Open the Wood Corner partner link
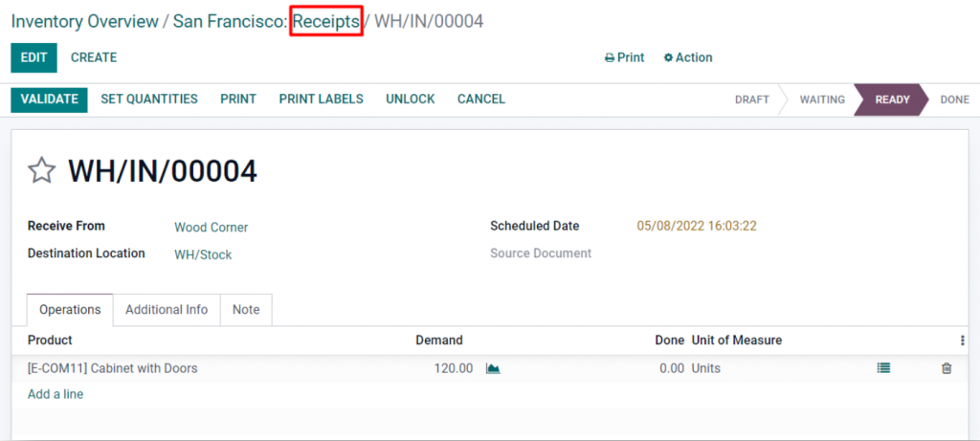The height and width of the screenshot is (441, 980). pos(212,228)
